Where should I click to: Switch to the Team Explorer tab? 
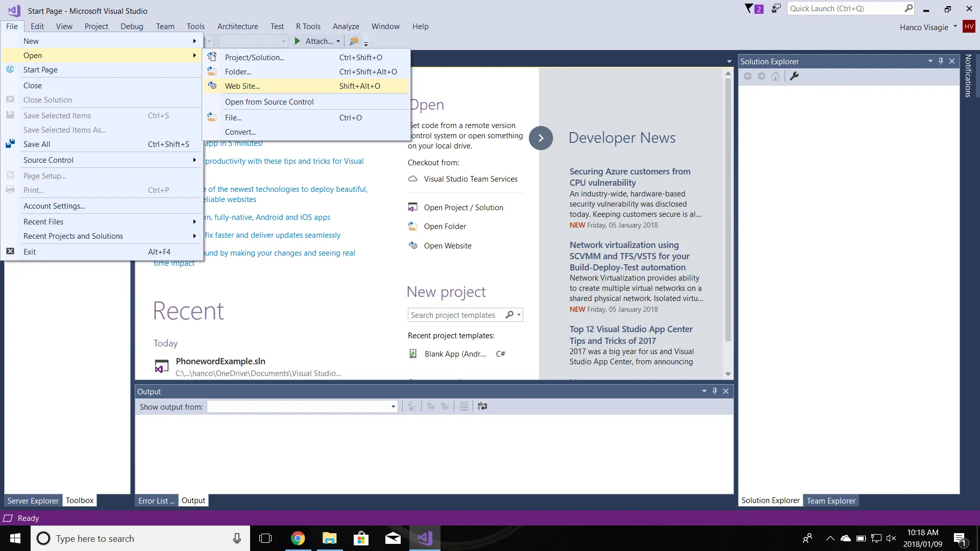point(830,500)
